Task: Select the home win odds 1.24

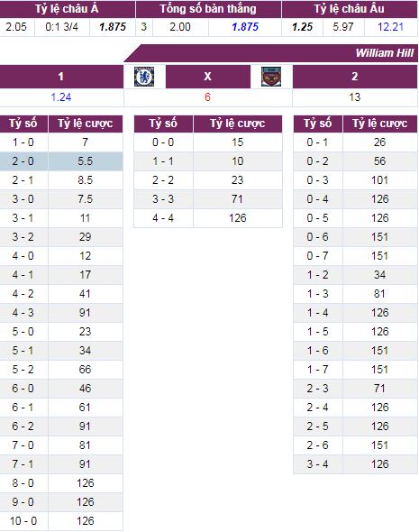Action: 61,97
